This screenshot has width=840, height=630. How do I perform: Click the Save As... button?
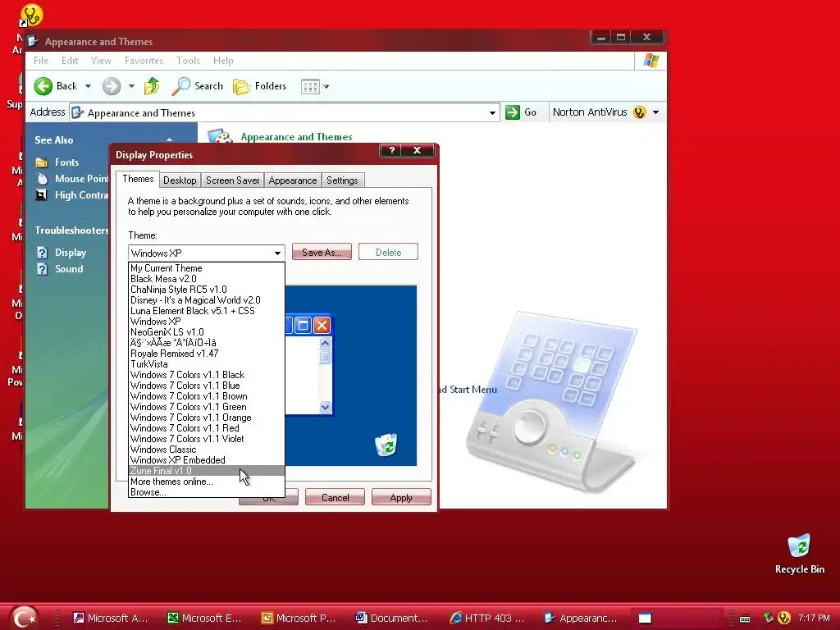[x=322, y=253]
